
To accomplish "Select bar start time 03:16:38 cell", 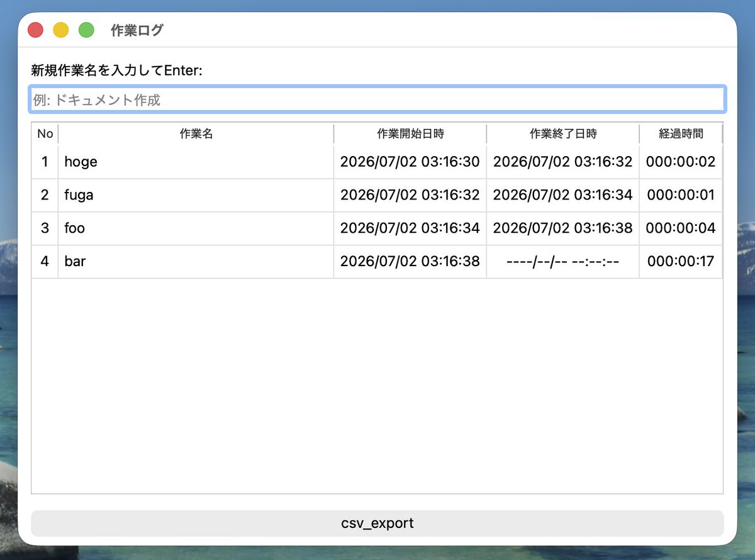I will pos(410,262).
